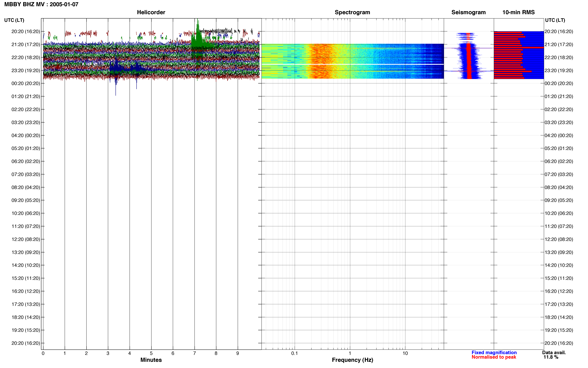Click the left 'UTC (LT)' axis label
Screen dimensions: 588x368
14,20
